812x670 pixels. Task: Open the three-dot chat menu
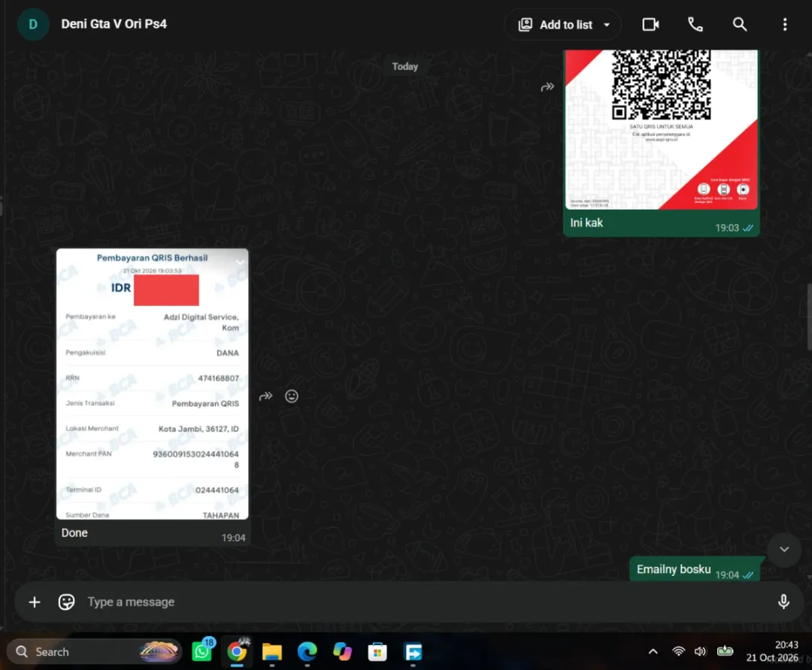point(784,24)
